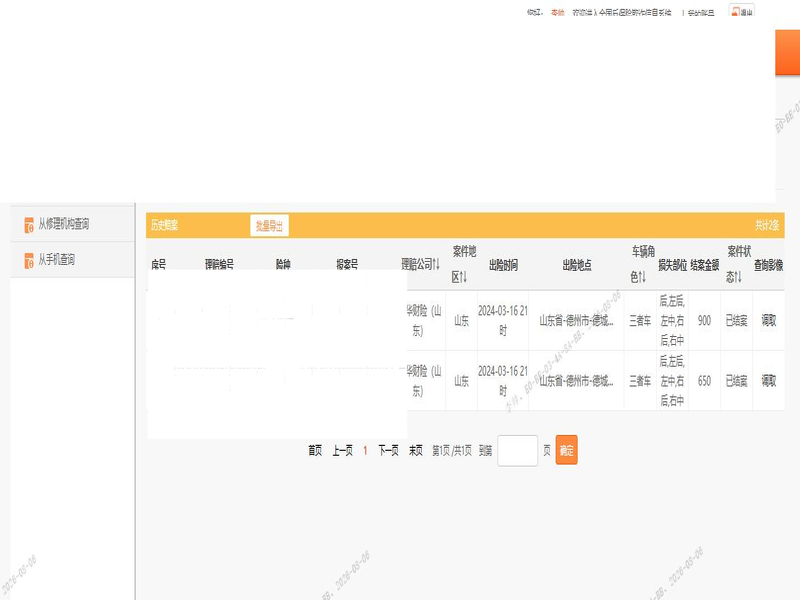The width and height of the screenshot is (800, 600).
Task: Click the 序号 column header
Action: point(159,264)
